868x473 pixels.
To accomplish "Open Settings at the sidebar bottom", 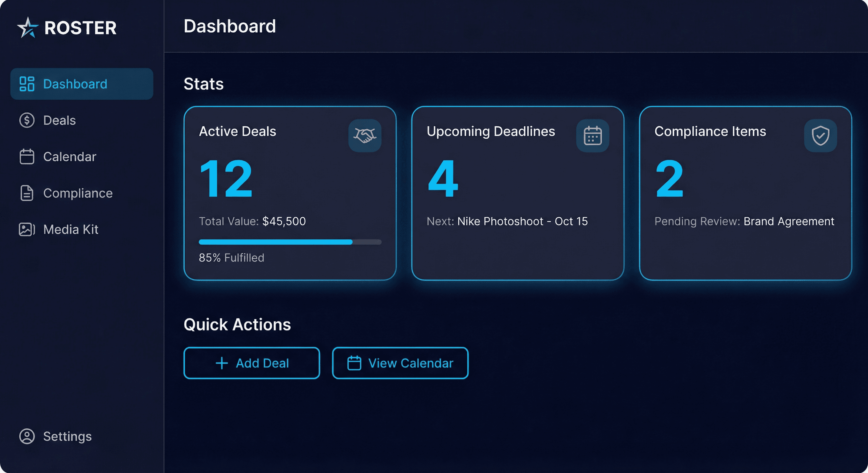I will click(x=68, y=436).
